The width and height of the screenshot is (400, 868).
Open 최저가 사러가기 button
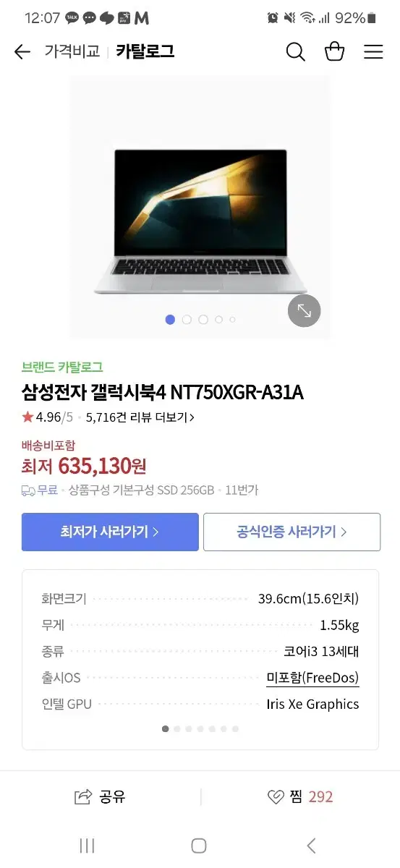tap(110, 532)
